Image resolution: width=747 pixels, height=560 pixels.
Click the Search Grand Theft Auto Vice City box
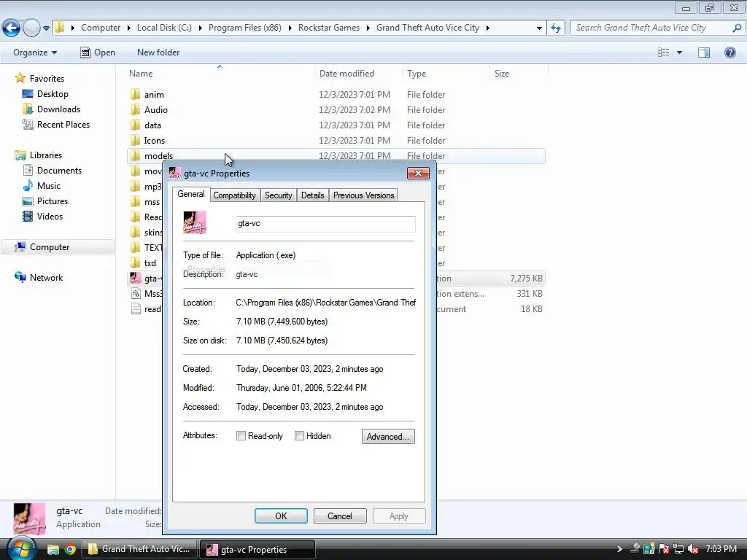[x=651, y=28]
